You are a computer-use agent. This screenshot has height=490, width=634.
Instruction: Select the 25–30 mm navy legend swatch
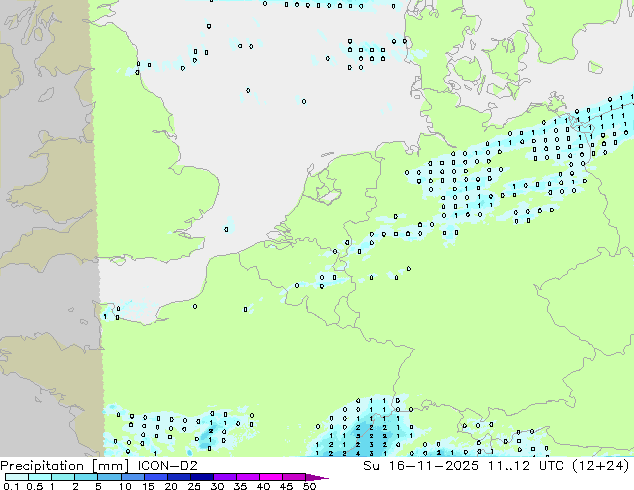(201, 477)
